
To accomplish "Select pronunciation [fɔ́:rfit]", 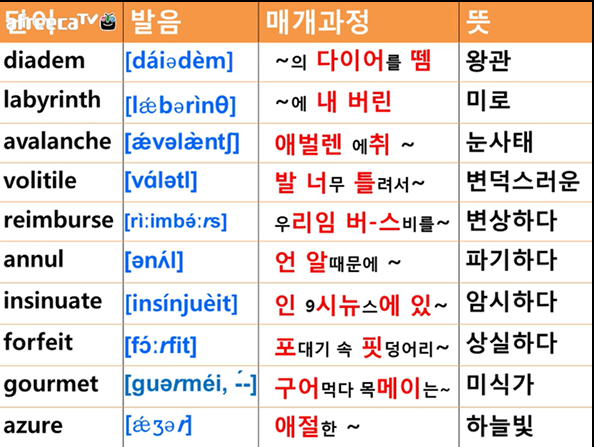I will coord(161,345).
